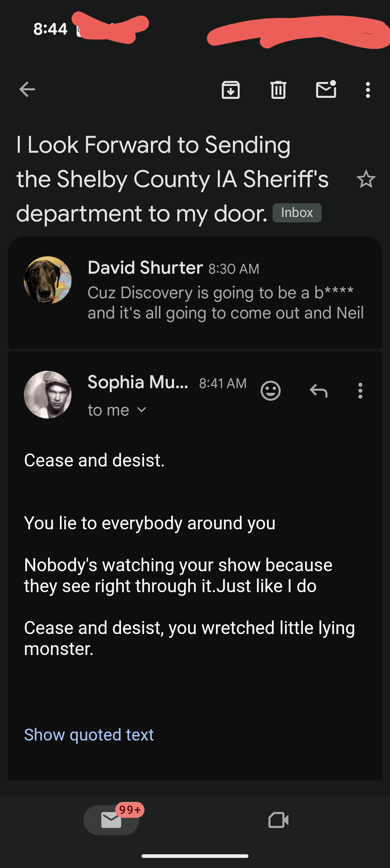
Task: Reply to Sophia's message
Action: [318, 391]
